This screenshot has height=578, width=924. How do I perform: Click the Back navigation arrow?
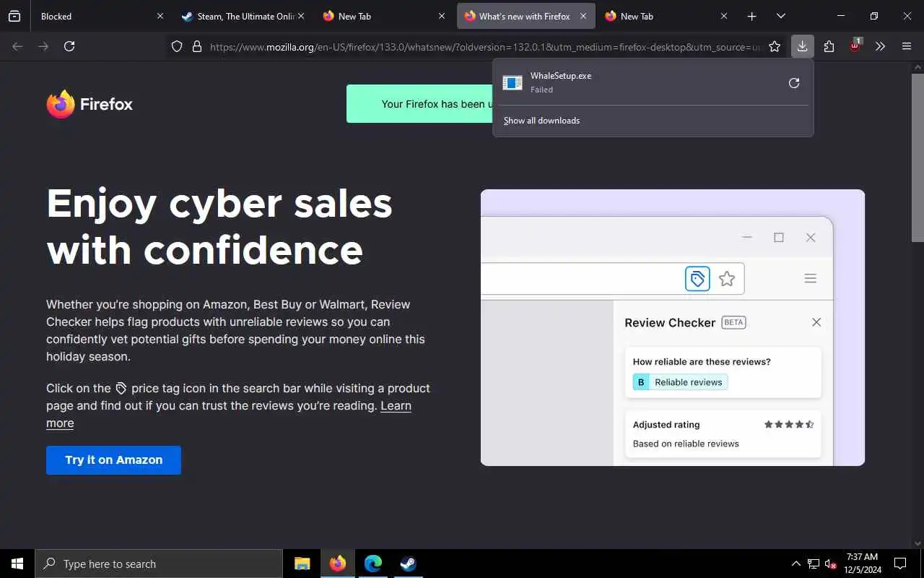click(x=17, y=46)
